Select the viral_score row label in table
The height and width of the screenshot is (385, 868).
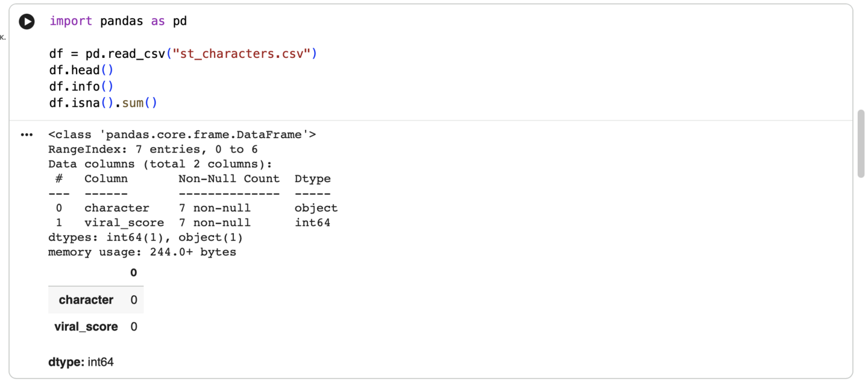tap(86, 326)
